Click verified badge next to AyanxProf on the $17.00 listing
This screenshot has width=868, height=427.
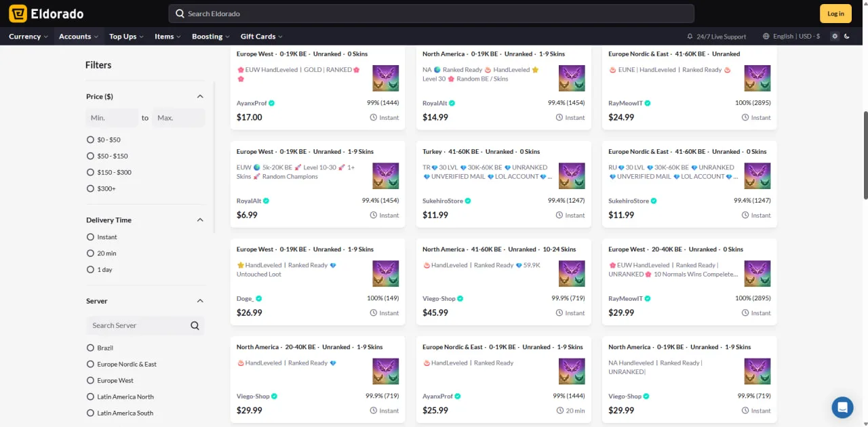point(272,103)
